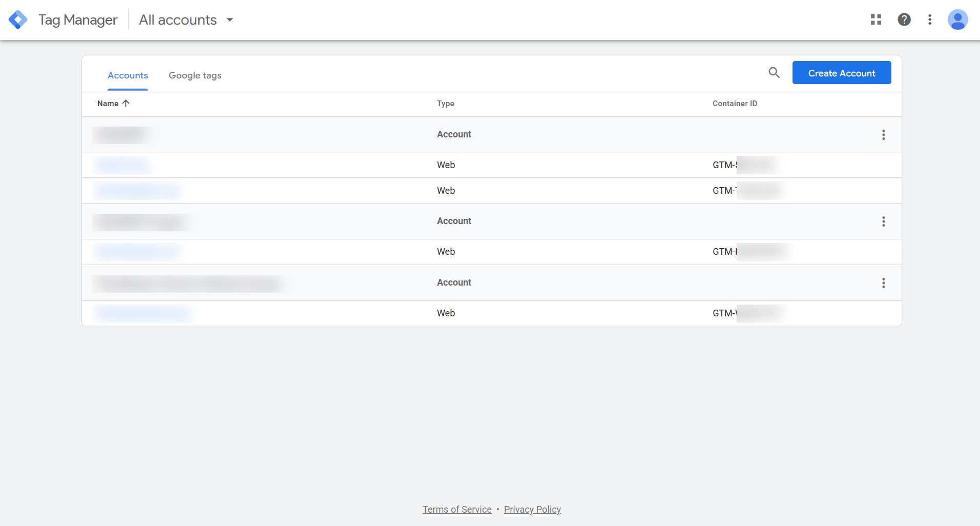Click the first row's Account type label
This screenshot has width=980, height=526.
tap(454, 134)
